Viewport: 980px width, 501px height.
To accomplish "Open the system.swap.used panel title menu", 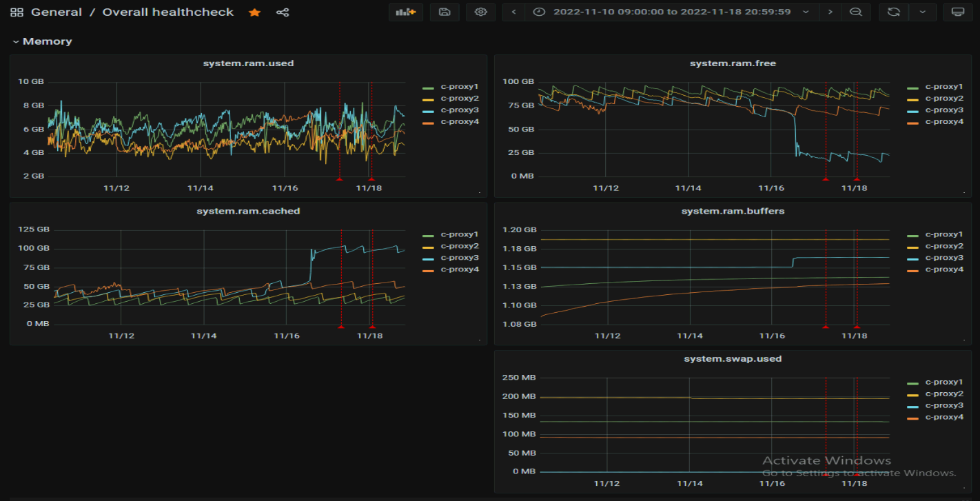I will 733,359.
